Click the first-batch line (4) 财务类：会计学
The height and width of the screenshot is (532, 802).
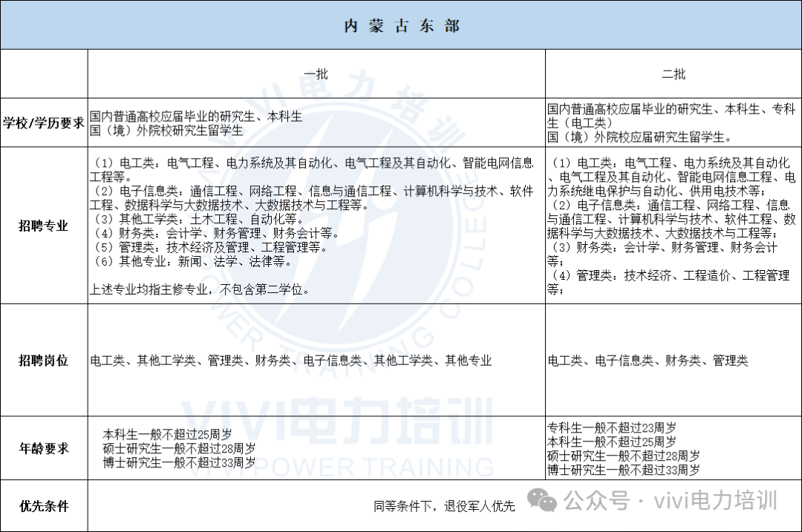click(216, 234)
